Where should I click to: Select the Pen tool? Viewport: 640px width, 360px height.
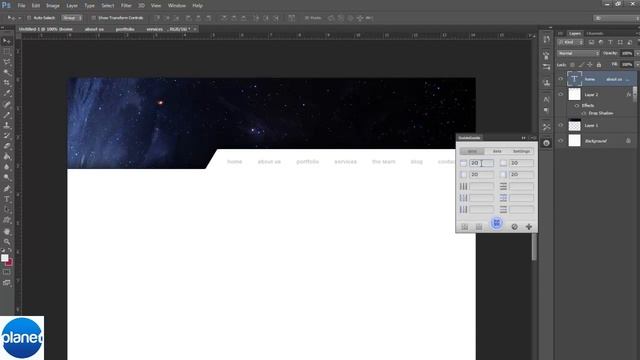7,189
